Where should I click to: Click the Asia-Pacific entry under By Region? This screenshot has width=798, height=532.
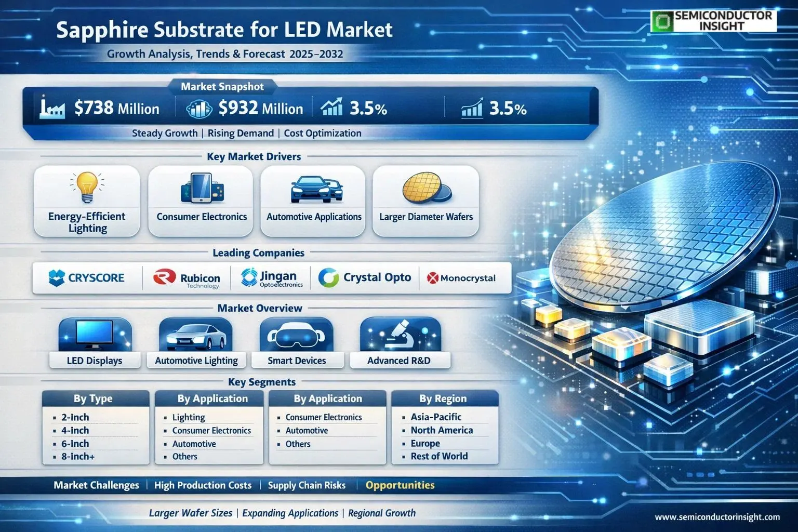436,417
